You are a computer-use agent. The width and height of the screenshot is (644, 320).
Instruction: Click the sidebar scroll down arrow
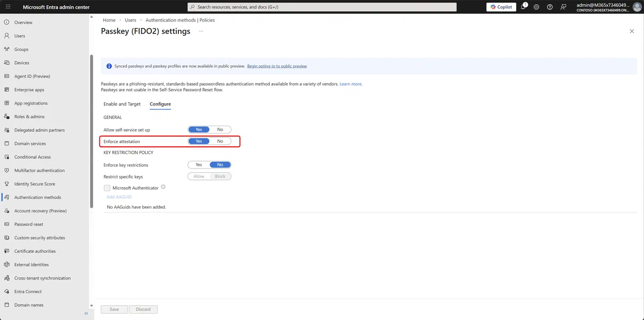[91, 306]
